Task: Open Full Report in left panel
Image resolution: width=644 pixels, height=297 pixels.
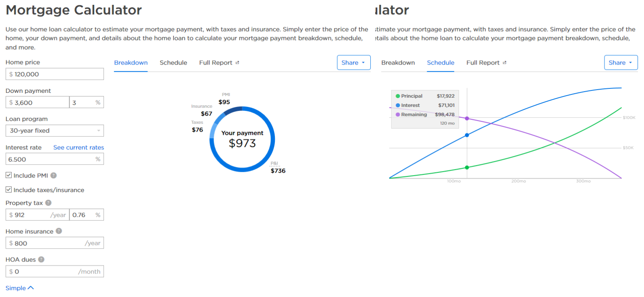Action: 216,63
